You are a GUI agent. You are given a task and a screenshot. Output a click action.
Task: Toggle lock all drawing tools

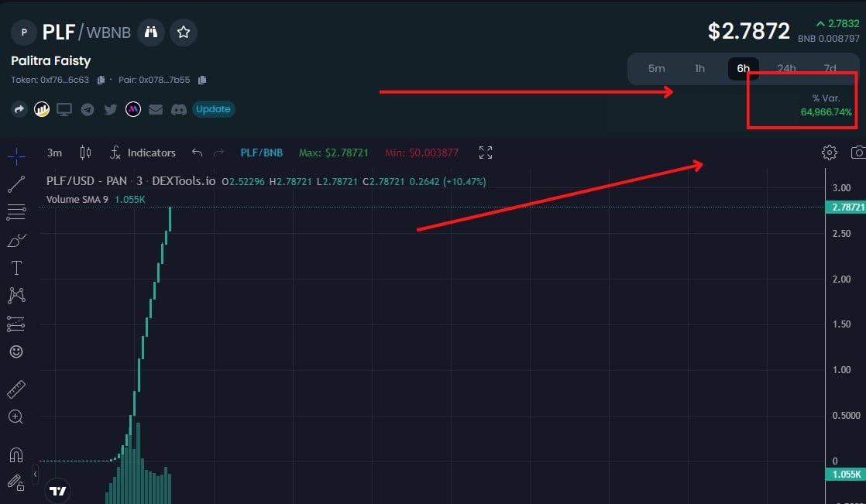click(x=16, y=482)
